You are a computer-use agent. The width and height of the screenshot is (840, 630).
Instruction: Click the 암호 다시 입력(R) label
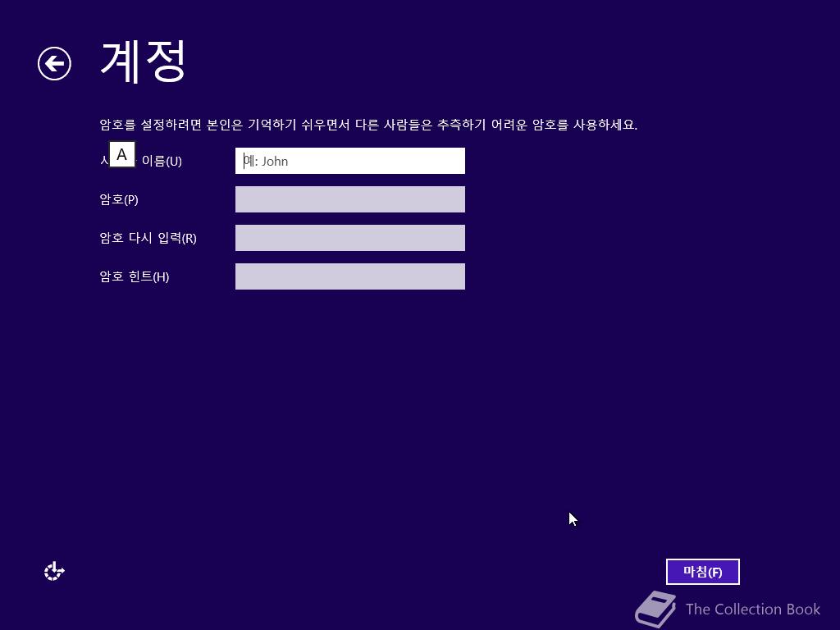[x=148, y=238]
